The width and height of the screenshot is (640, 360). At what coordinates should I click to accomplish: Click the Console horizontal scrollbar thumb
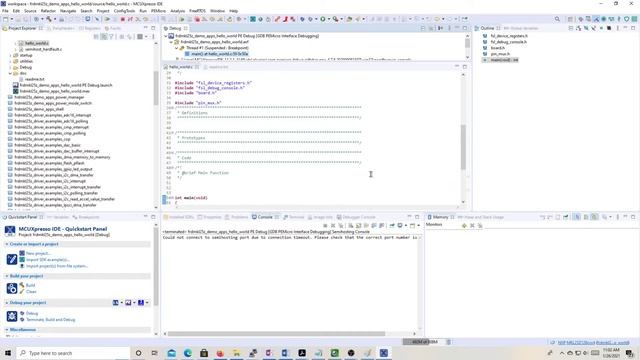click(x=276, y=334)
